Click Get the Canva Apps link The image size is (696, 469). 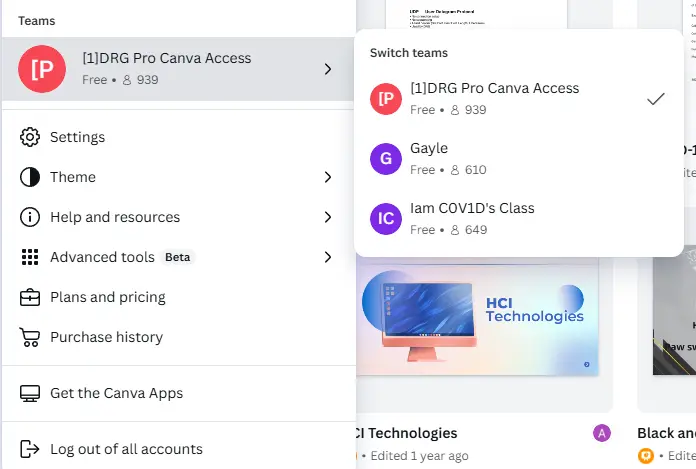click(x=178, y=393)
